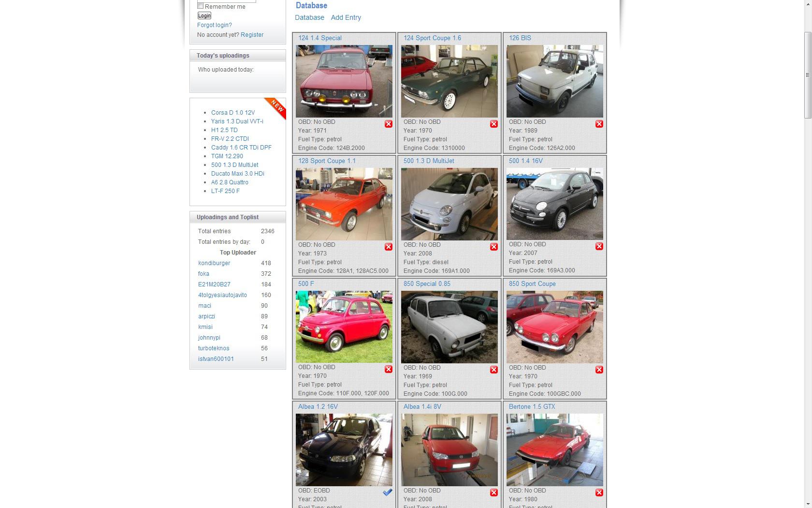Open A6 2.8 Quattro link

tap(230, 182)
